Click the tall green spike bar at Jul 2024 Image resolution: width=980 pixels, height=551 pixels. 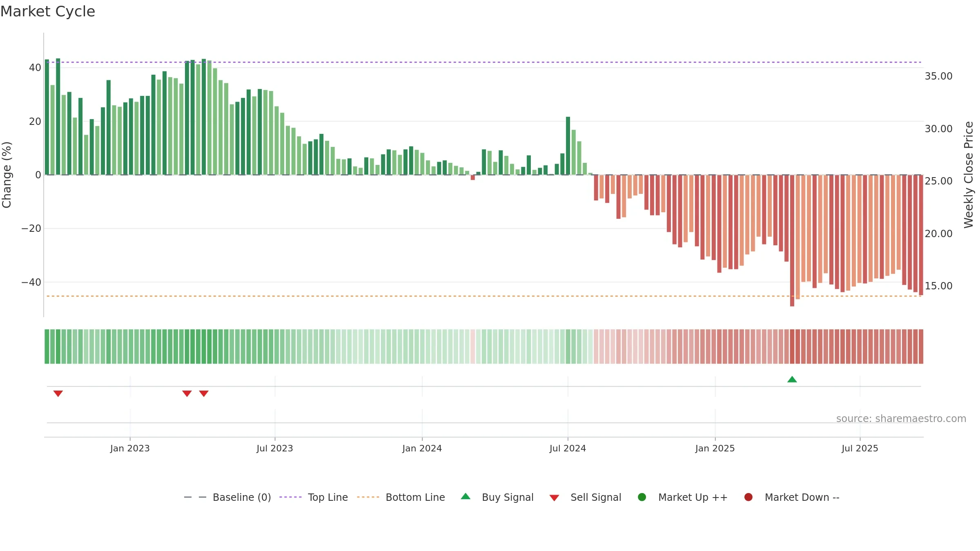click(x=568, y=146)
